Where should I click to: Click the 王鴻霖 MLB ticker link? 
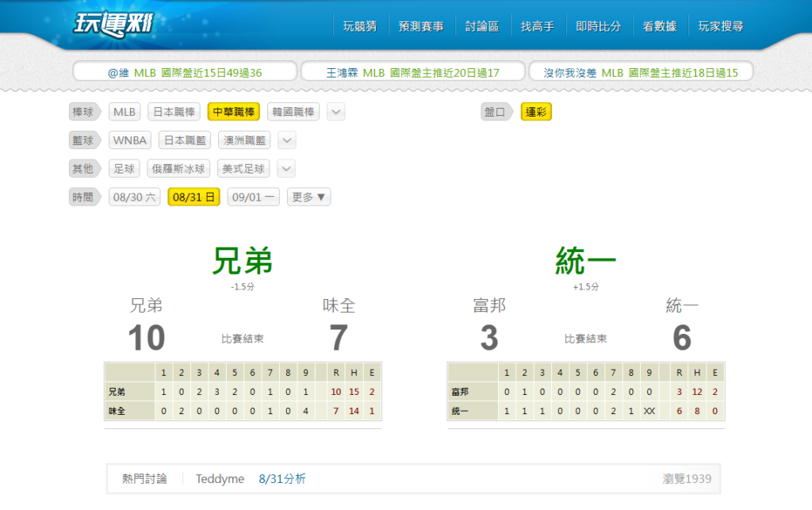point(412,71)
